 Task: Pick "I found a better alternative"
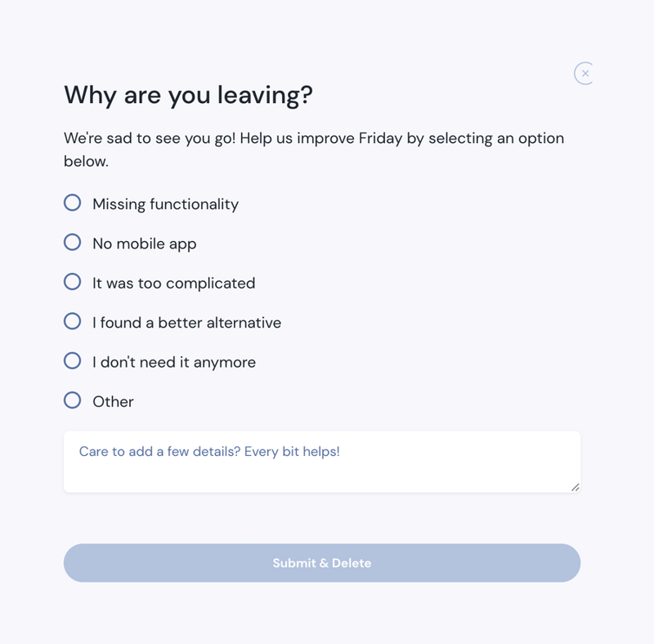pyautogui.click(x=73, y=321)
